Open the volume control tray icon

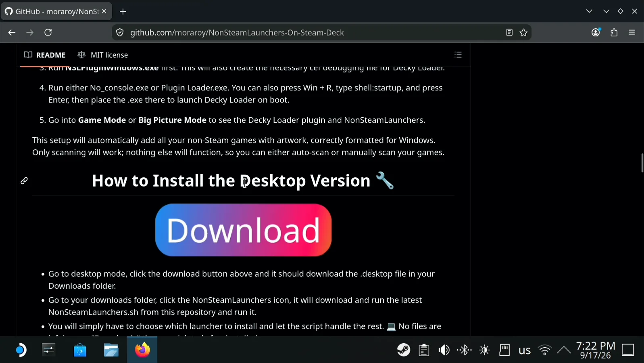pos(444,350)
